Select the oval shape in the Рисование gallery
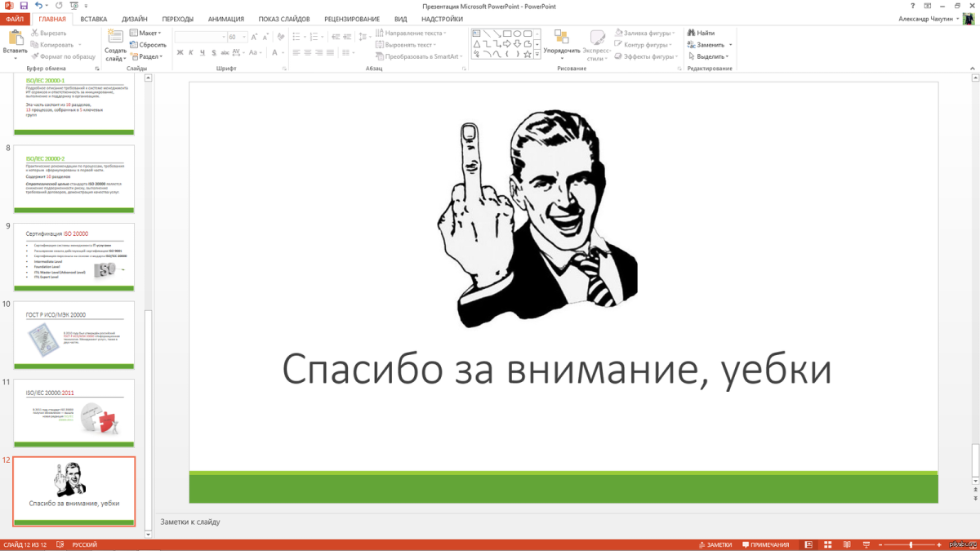Screen dimensions: 980x551 tap(518, 33)
